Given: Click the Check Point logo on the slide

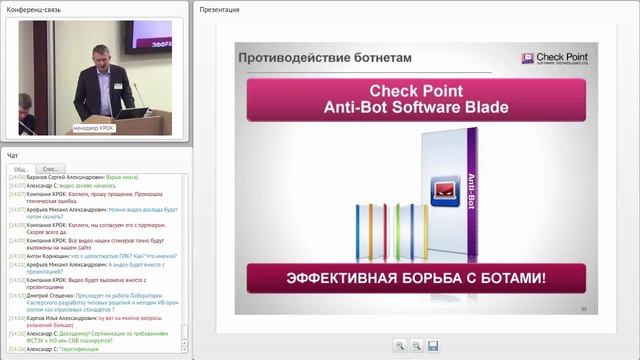Looking at the screenshot, I should click(x=555, y=58).
